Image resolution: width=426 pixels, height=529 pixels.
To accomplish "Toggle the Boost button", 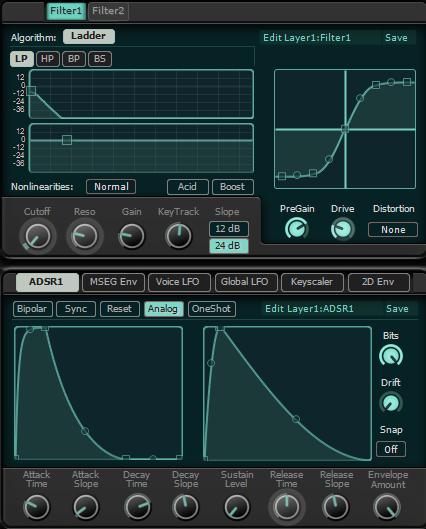I will point(233,187).
